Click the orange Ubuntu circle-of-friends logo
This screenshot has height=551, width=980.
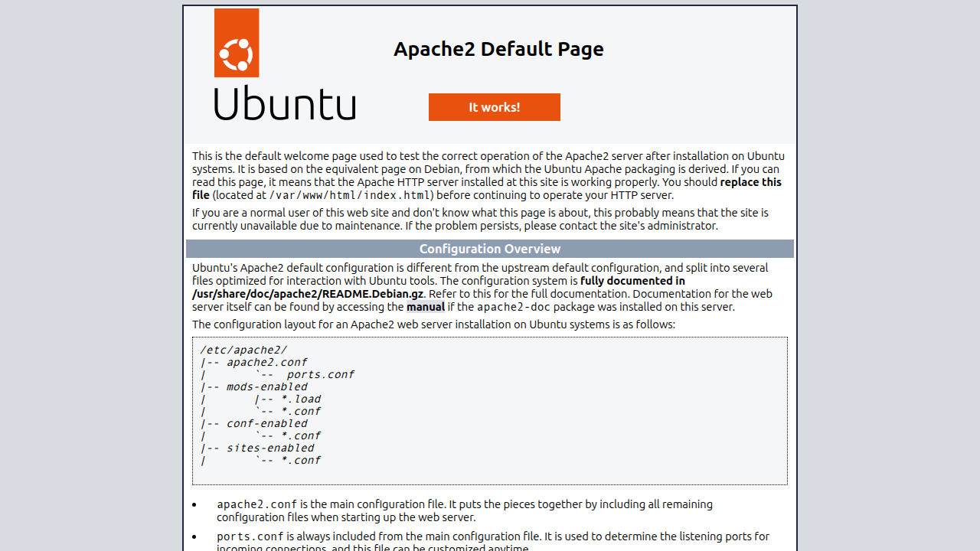click(x=237, y=43)
